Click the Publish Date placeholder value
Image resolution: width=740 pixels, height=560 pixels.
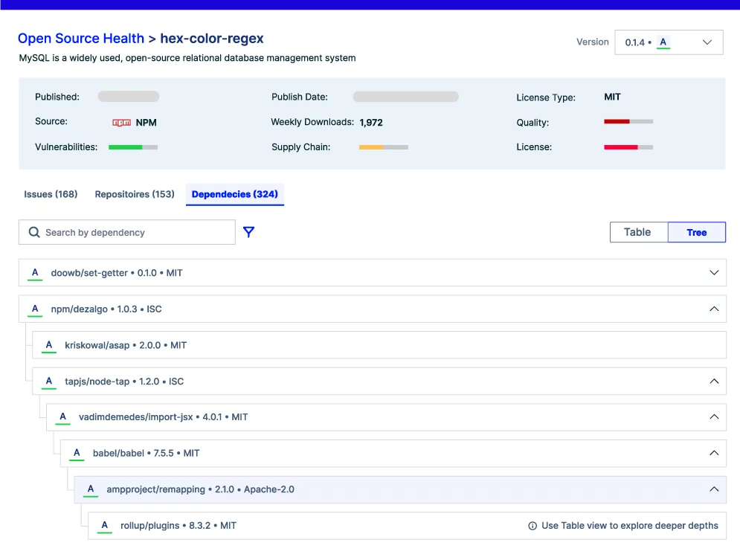(x=406, y=97)
